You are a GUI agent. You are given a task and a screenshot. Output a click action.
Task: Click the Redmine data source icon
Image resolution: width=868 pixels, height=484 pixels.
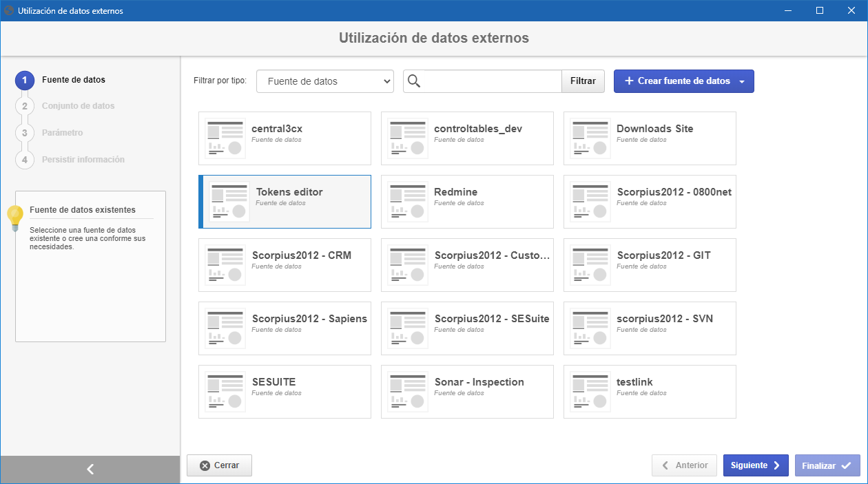[x=408, y=202]
